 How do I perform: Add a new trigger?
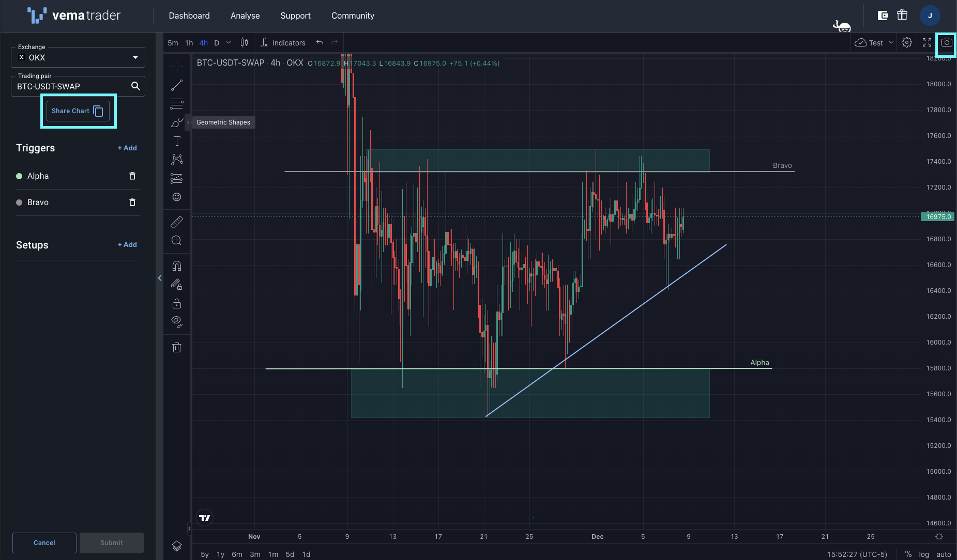coord(127,148)
